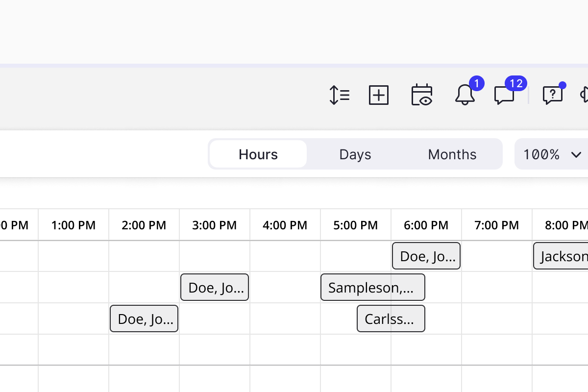
Task: Open the Doe, Jo... booking at 3:00 PM
Action: (x=215, y=287)
